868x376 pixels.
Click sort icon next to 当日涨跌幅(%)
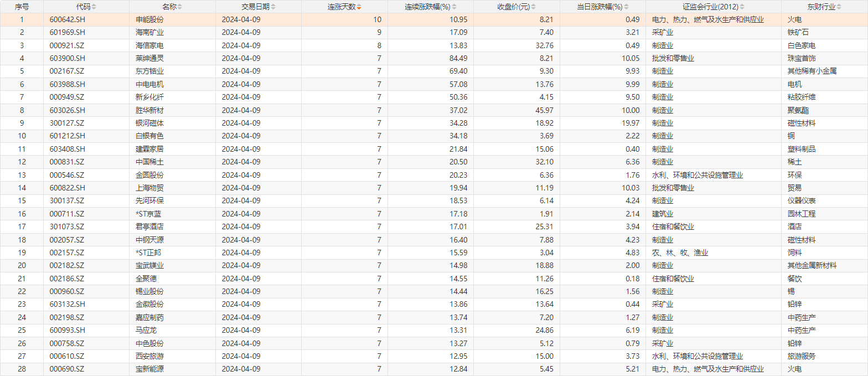(627, 7)
